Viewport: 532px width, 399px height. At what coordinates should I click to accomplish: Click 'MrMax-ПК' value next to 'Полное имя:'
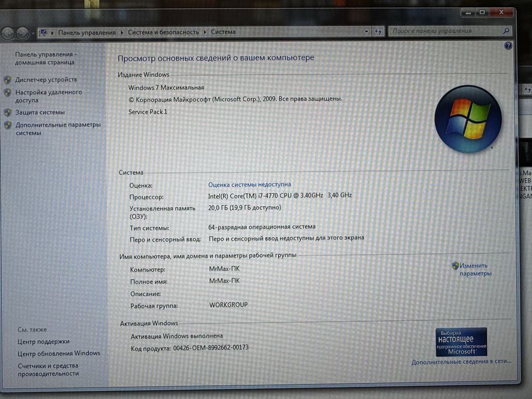(x=224, y=280)
